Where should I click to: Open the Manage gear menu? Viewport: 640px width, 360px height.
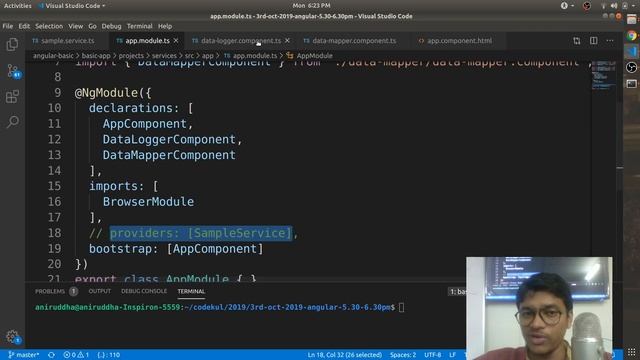tap(12, 337)
